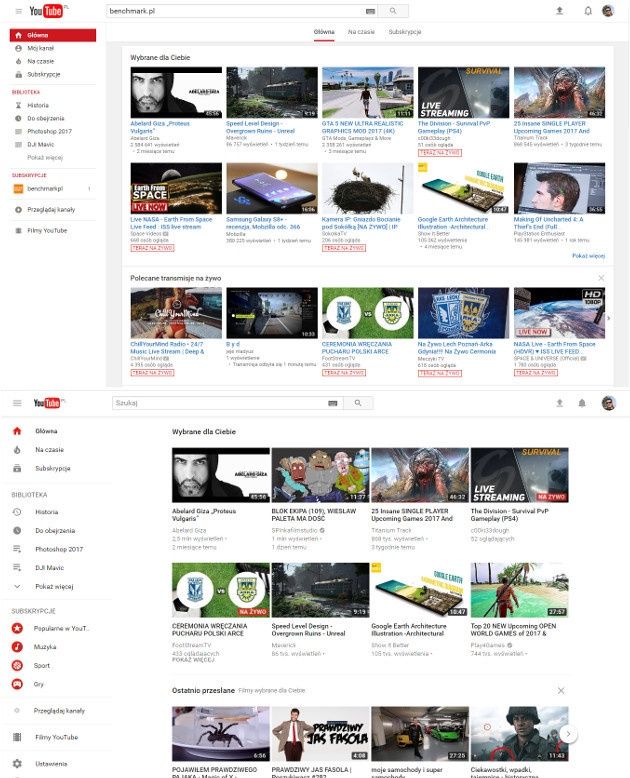The image size is (630, 778).
Task: Click the benchmarkpl subscription channel icon
Action: tap(18, 189)
